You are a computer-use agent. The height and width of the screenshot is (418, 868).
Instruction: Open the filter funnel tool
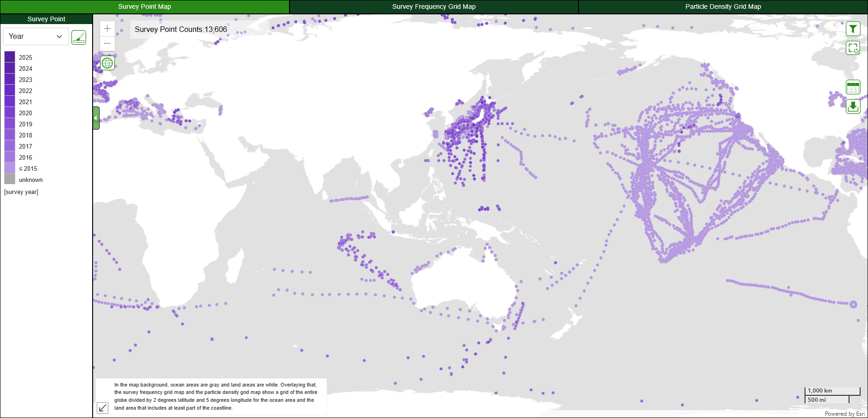tap(853, 29)
